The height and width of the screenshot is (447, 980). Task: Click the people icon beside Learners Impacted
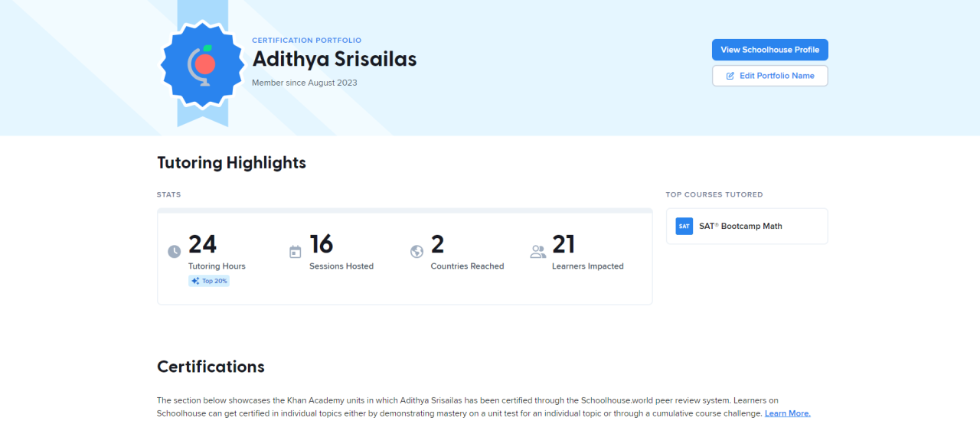[537, 252]
